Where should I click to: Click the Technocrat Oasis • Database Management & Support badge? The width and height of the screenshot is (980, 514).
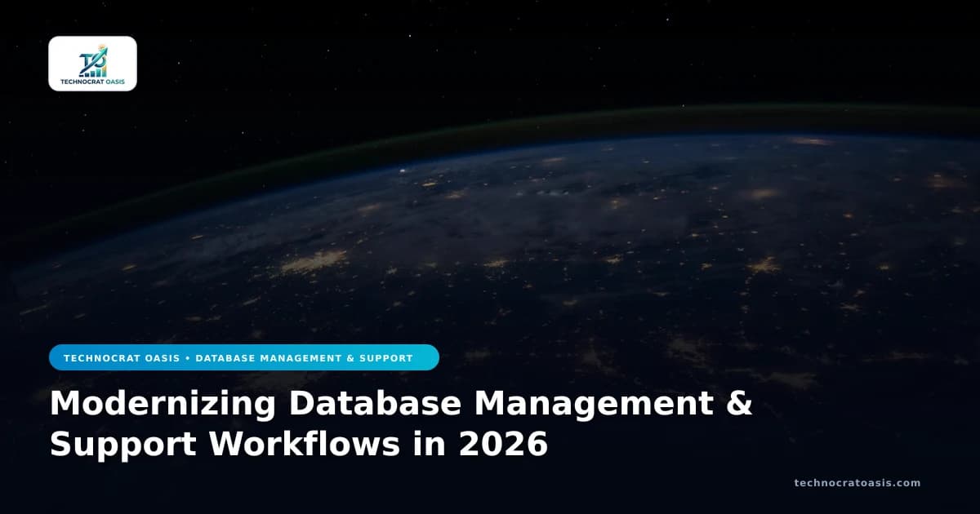(x=244, y=357)
